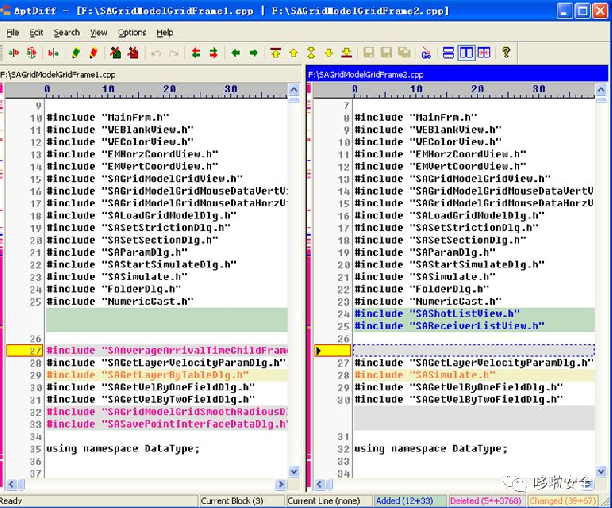Click SAGetLayerByTableDlg.h line in left pane
The image size is (612, 508).
click(x=167, y=375)
